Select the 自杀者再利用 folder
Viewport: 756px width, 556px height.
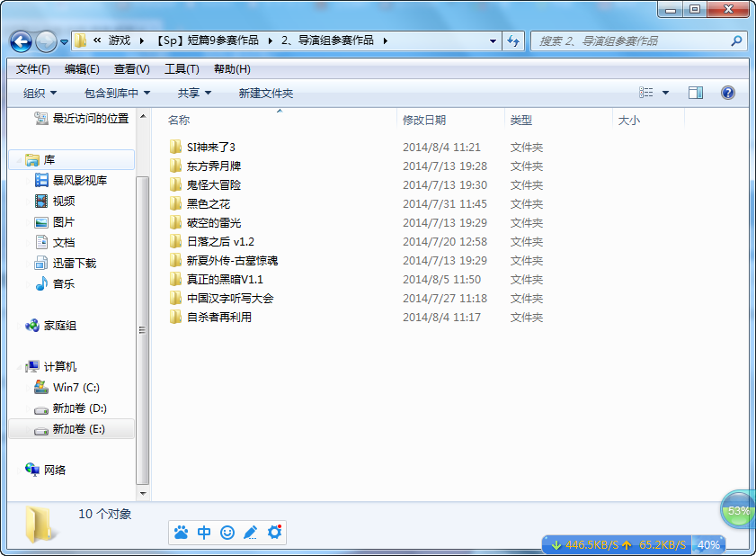click(x=210, y=317)
